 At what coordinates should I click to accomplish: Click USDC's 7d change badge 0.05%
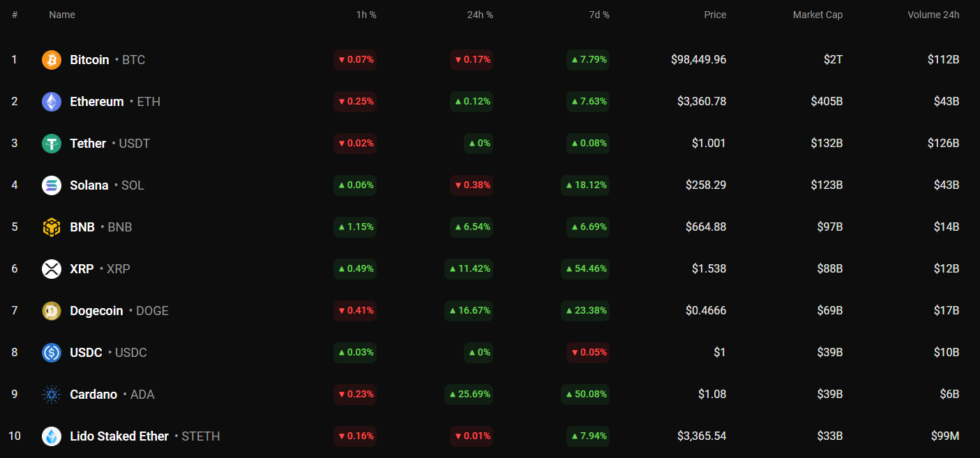click(x=588, y=353)
